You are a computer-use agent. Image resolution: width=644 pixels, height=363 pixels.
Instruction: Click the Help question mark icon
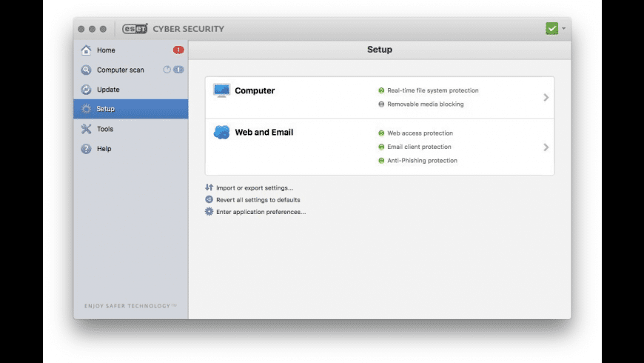point(86,148)
